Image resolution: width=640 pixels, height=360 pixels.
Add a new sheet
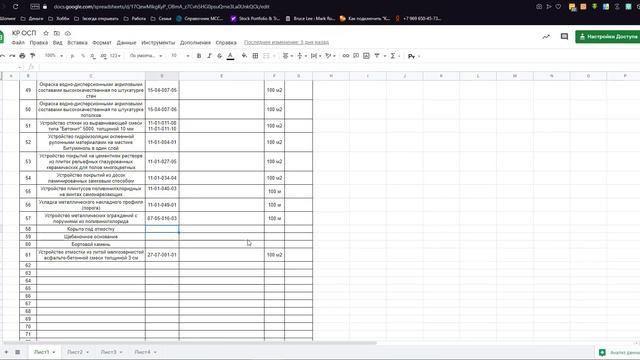tap(6, 352)
